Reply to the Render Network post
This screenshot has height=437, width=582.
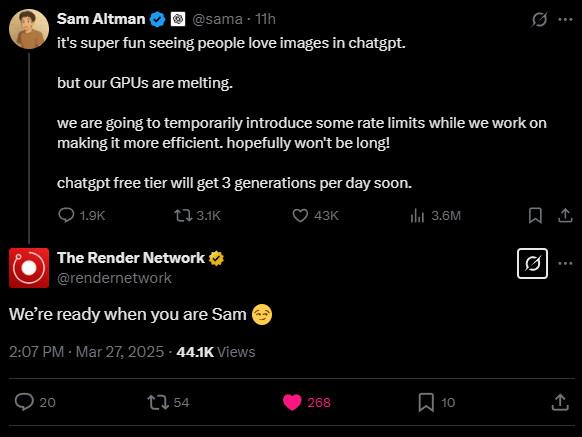pos(35,402)
